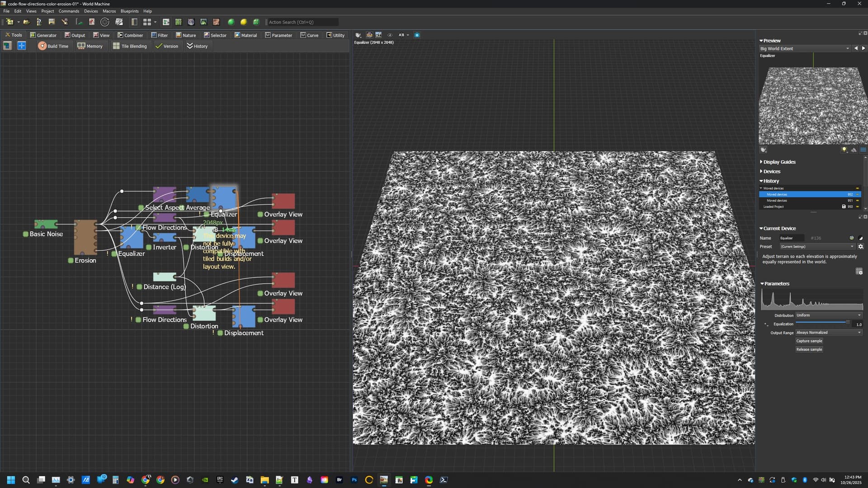Click the green build sphere icon
Viewport: 868px width, 488px height.
click(231, 22)
